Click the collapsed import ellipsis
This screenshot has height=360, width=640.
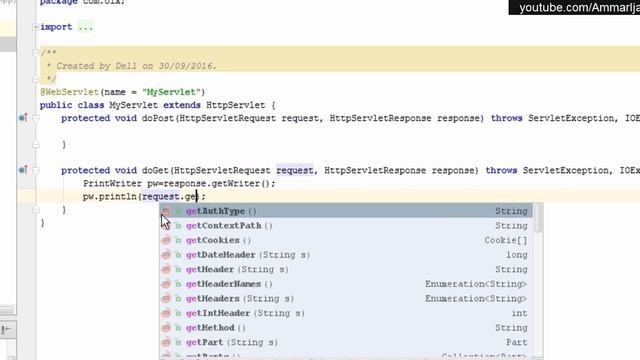point(85,27)
